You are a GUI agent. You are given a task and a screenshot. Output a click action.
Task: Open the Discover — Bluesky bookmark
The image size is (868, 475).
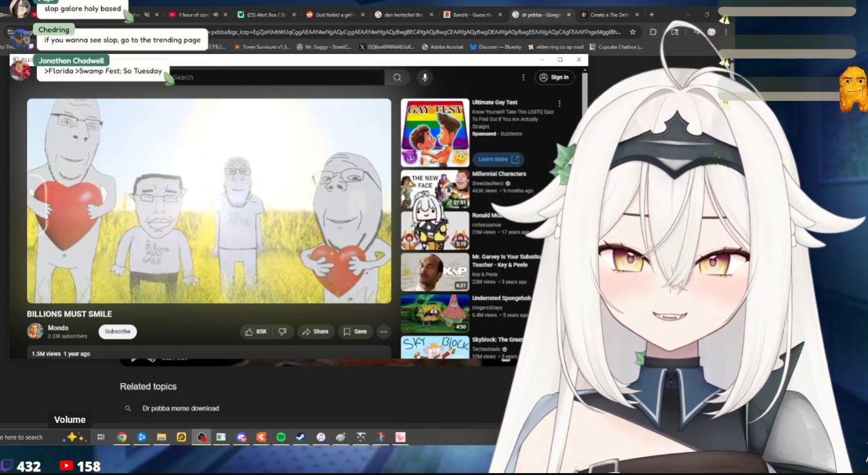click(496, 47)
